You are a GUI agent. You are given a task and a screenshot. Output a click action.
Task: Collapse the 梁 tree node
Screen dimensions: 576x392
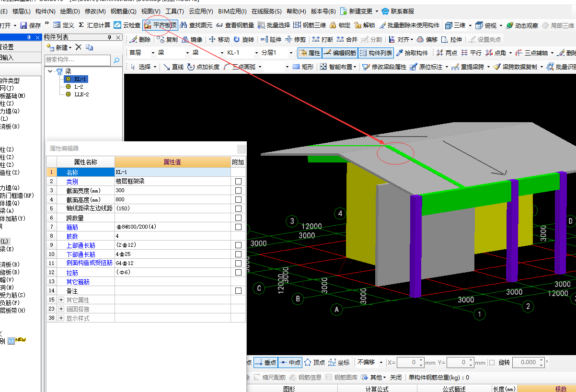[51, 71]
